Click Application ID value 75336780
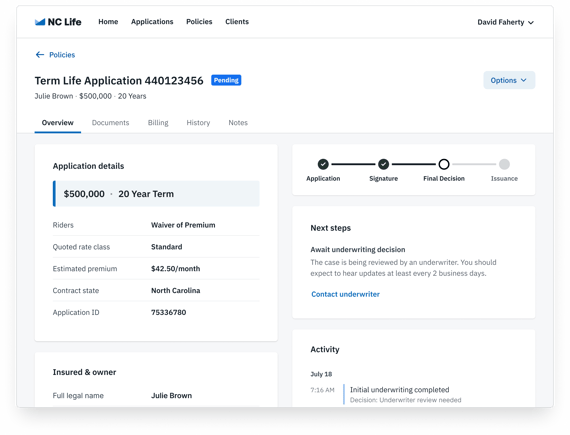Screen dimensions: 570x435 point(168,312)
